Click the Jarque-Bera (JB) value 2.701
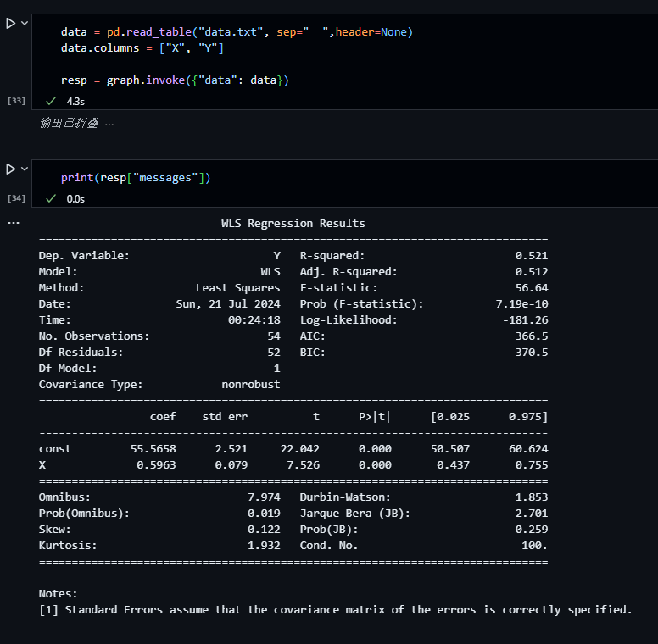The width and height of the screenshot is (658, 644). coord(532,514)
